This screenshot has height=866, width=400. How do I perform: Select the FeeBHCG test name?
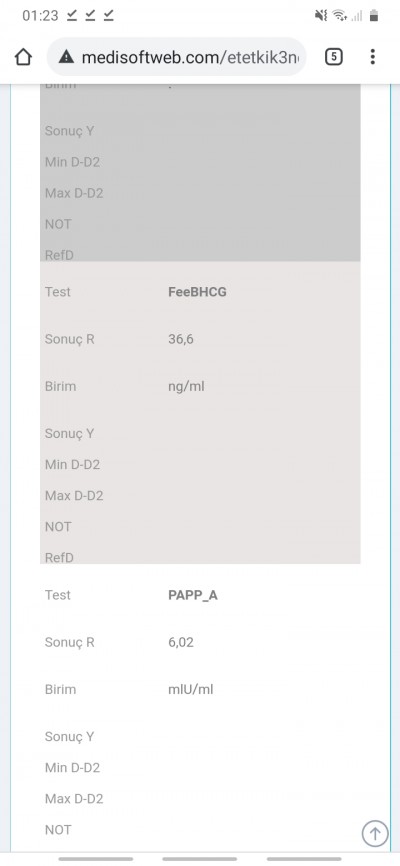coord(197,292)
